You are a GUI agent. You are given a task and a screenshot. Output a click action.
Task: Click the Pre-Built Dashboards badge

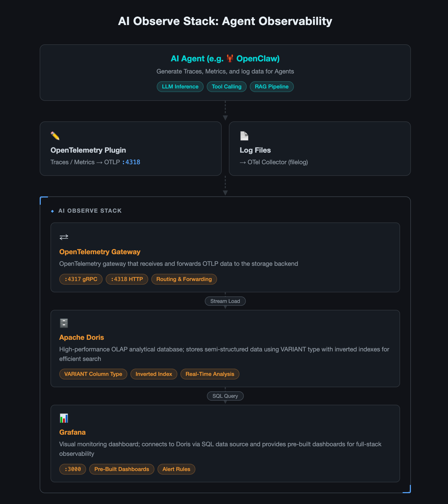pos(122,469)
